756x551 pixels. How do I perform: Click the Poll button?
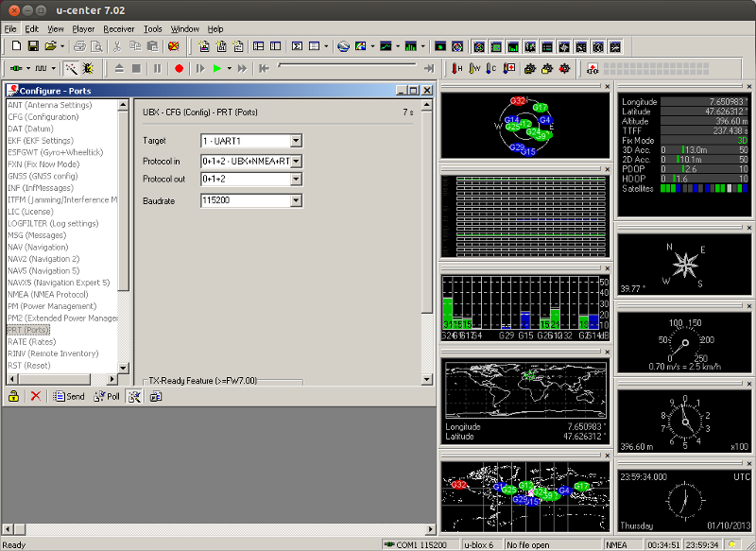point(107,396)
